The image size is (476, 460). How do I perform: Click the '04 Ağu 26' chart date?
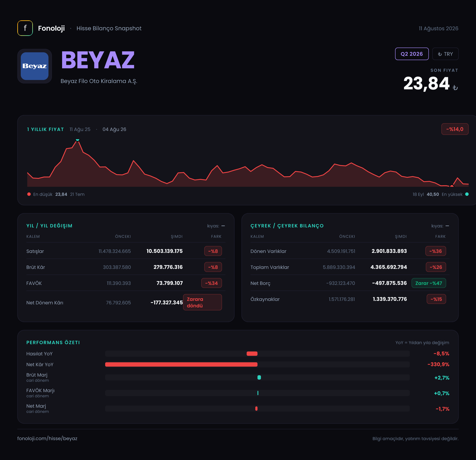(x=114, y=129)
